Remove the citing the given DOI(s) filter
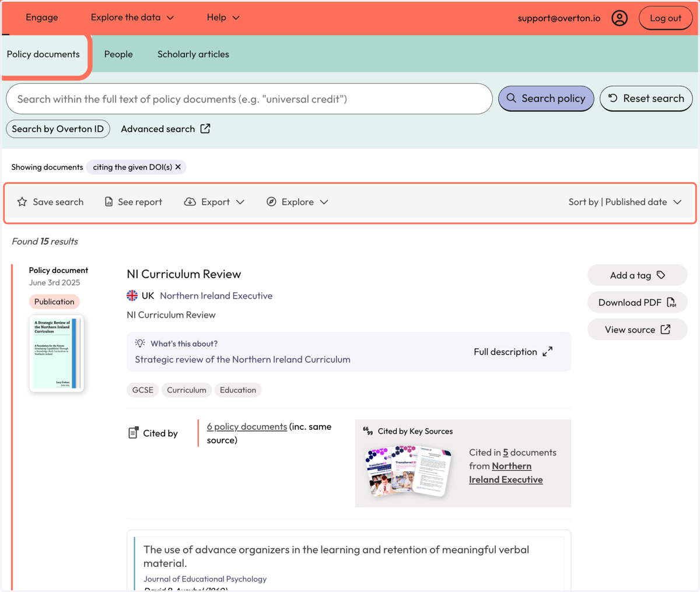The width and height of the screenshot is (700, 592). pyautogui.click(x=178, y=167)
